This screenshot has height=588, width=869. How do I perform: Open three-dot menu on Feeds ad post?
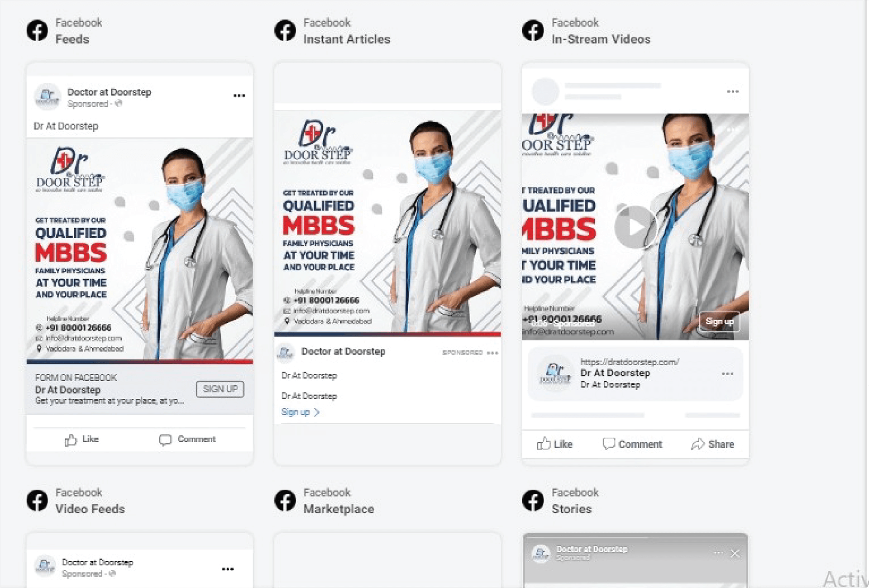[239, 96]
